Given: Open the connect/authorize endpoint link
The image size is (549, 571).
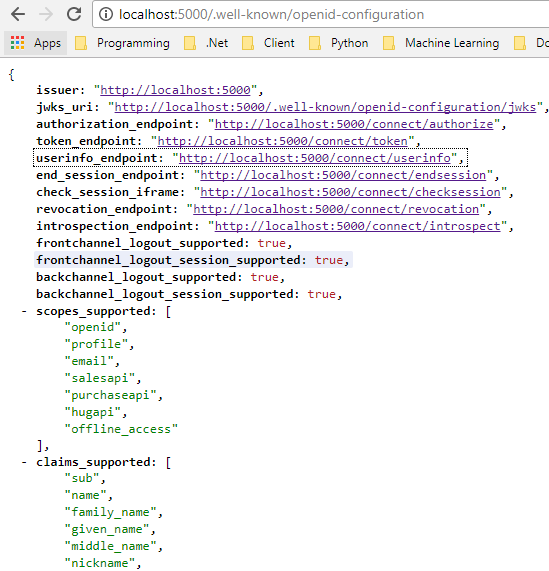Looking at the screenshot, I should [x=354, y=124].
